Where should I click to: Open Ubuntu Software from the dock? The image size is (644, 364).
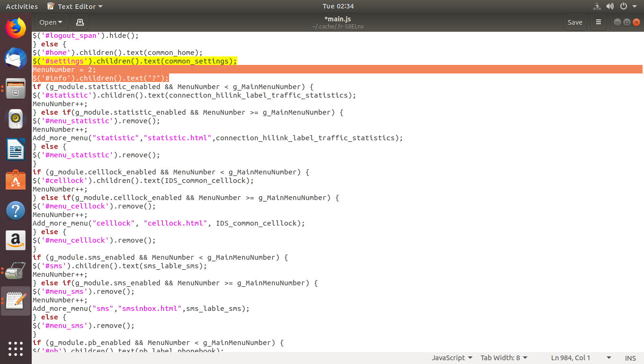tap(16, 180)
